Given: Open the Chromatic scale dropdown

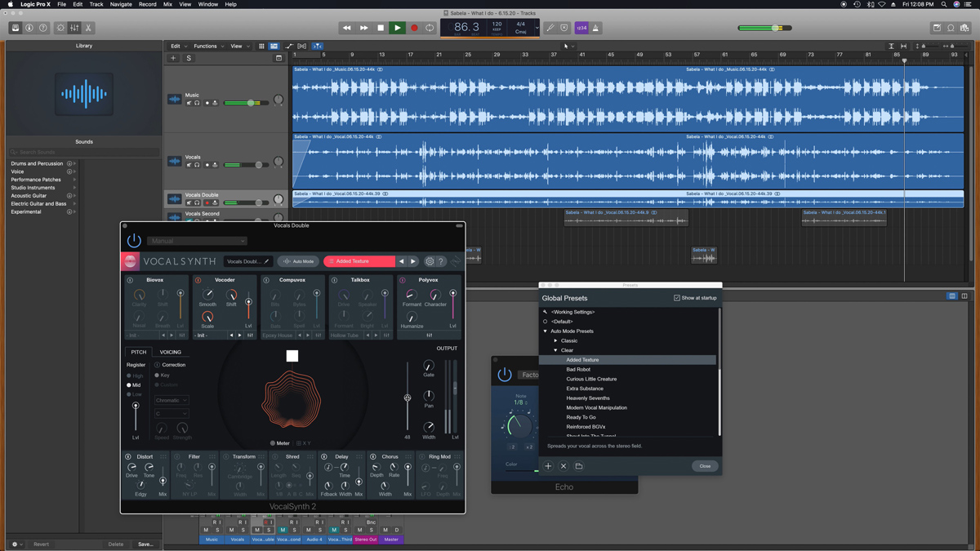Looking at the screenshot, I should (x=171, y=401).
